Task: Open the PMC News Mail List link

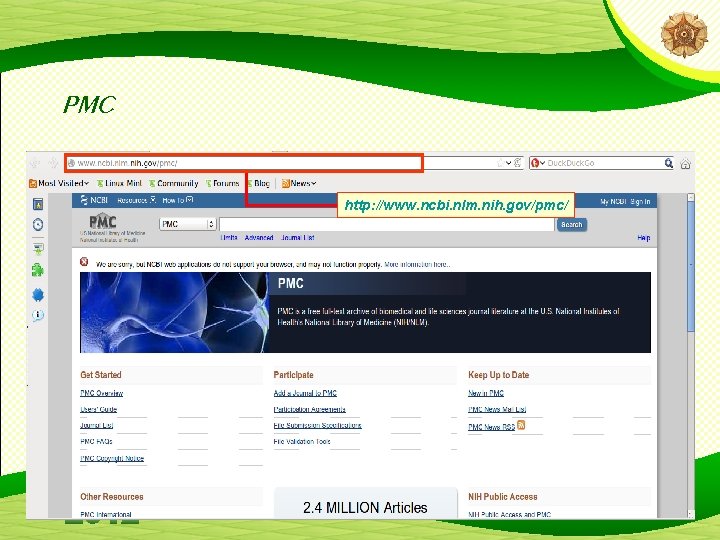Action: coord(497,409)
